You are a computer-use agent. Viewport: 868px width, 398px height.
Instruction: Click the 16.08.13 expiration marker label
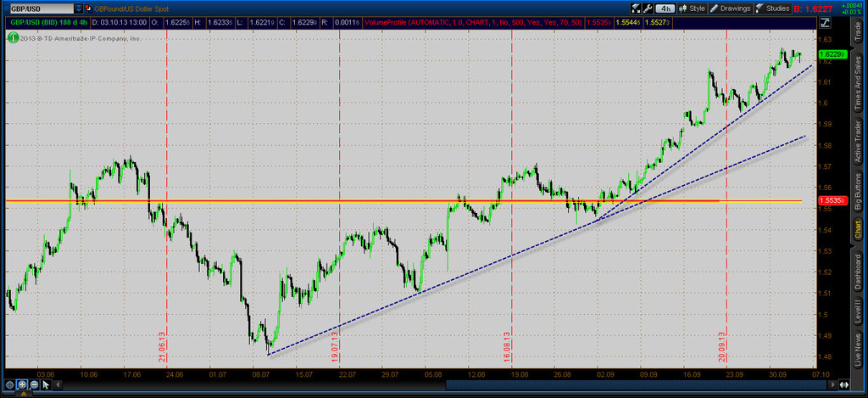tap(507, 346)
